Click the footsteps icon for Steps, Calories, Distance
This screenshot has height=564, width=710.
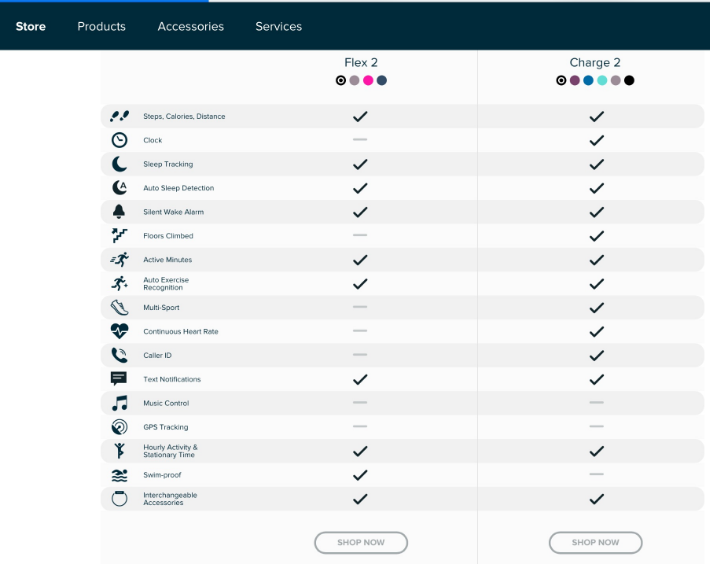point(120,116)
